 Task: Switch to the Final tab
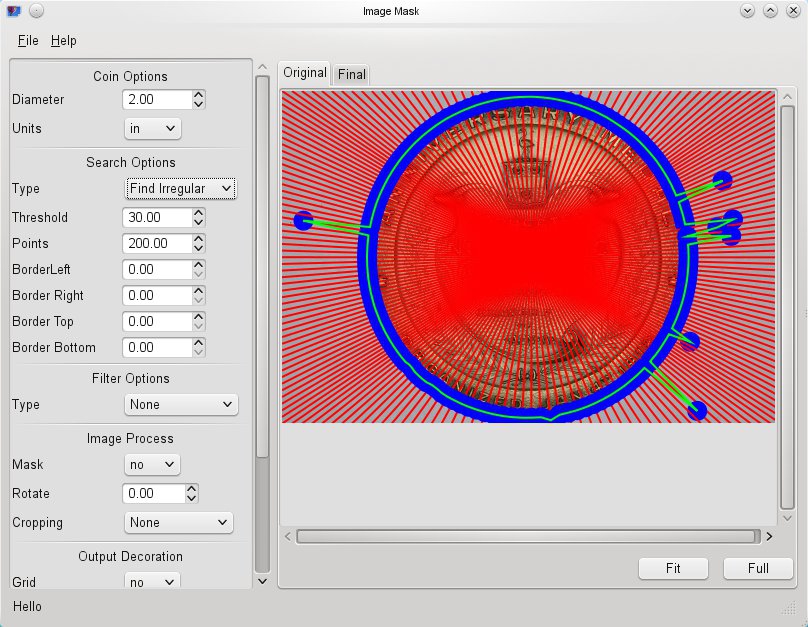[x=351, y=74]
